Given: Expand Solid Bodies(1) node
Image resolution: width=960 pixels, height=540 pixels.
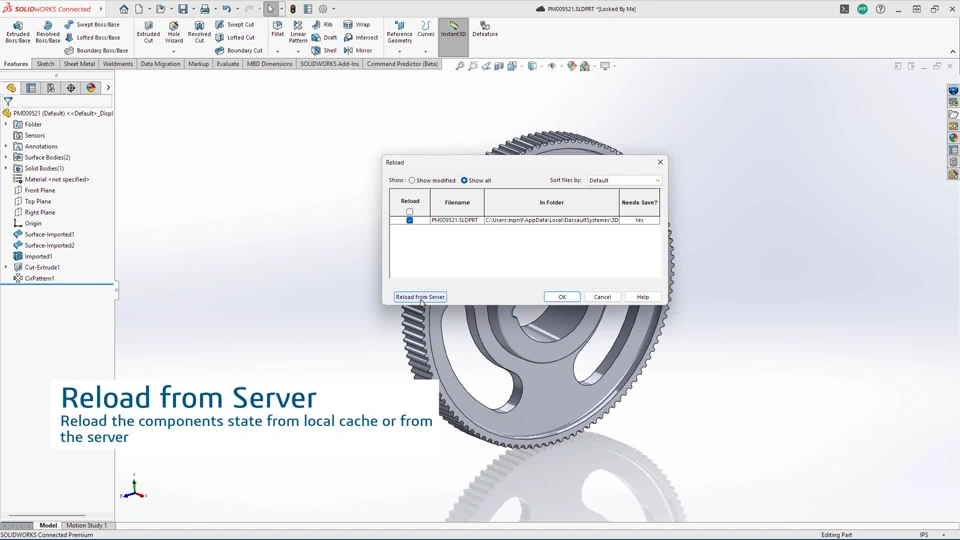Looking at the screenshot, I should [6, 168].
